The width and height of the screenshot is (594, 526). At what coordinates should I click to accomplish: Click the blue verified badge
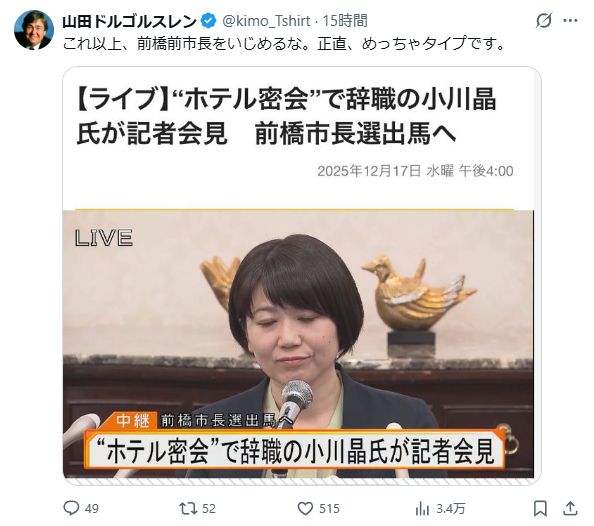click(x=208, y=21)
